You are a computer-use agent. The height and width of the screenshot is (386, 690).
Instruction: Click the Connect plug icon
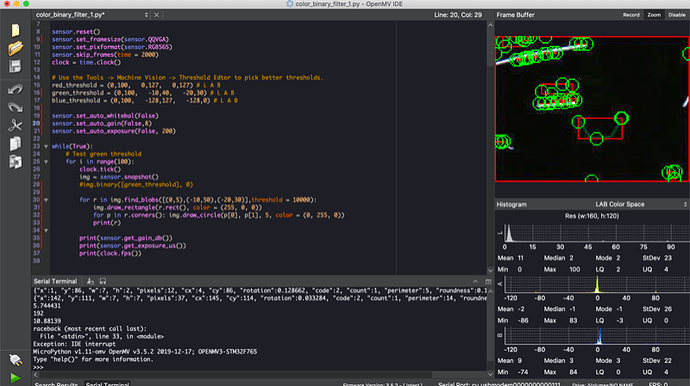pos(15,360)
